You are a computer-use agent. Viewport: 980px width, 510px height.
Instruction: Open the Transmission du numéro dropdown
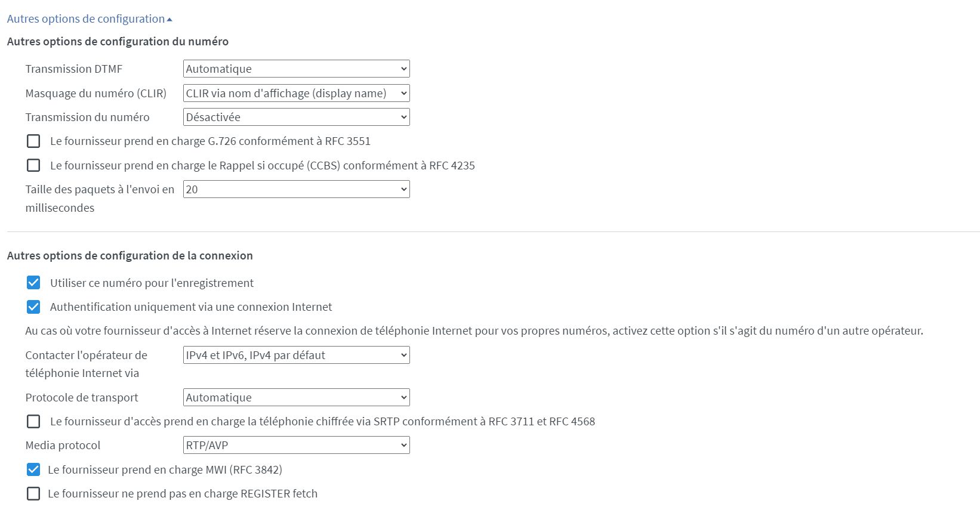click(x=296, y=117)
